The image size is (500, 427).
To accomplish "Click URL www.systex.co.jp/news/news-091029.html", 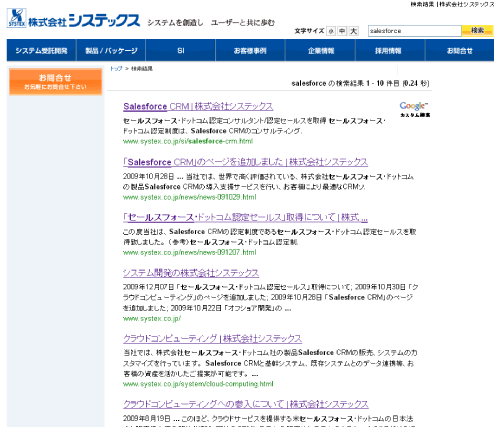I will [190, 197].
